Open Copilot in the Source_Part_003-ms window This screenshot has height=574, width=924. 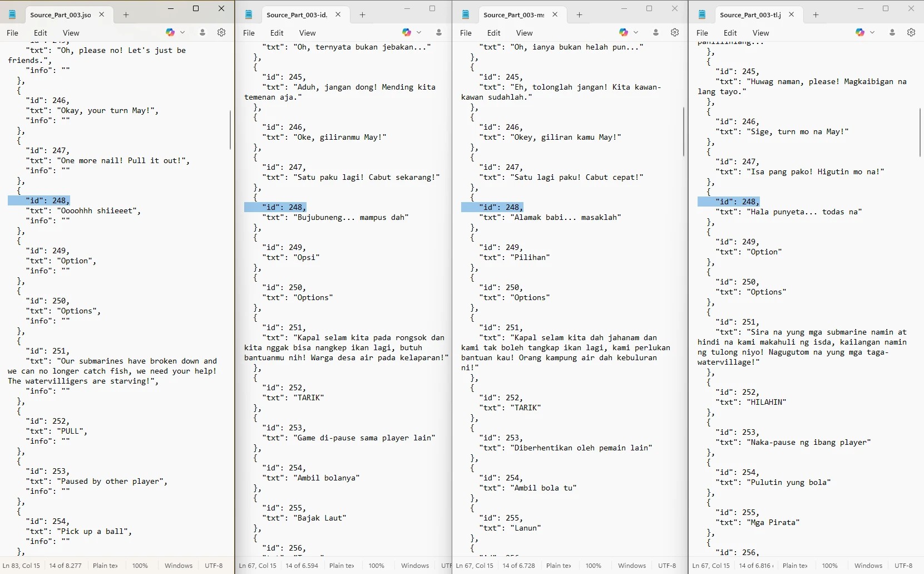(x=624, y=33)
